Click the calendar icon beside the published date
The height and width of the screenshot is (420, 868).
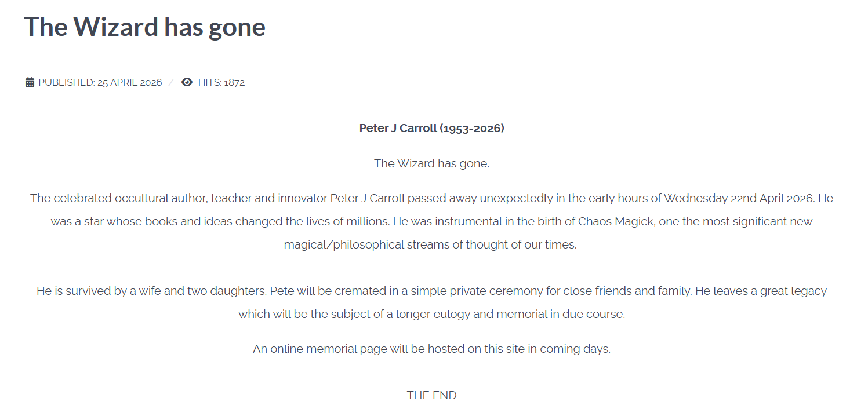30,82
